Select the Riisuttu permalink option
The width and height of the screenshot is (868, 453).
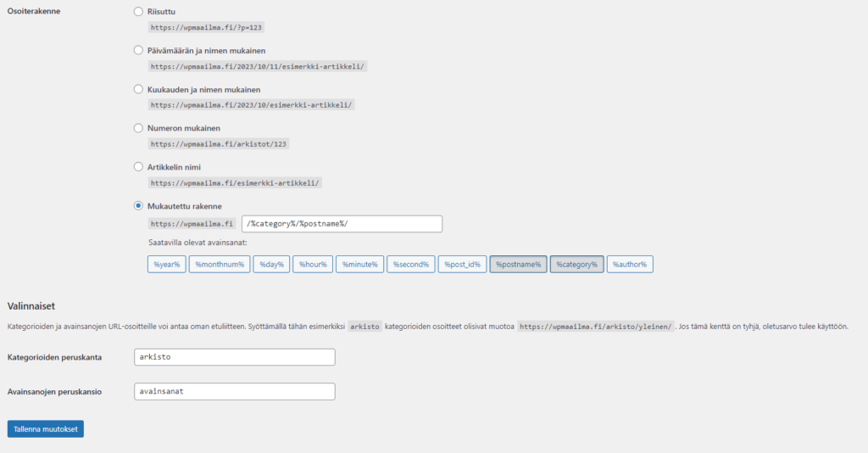point(138,11)
